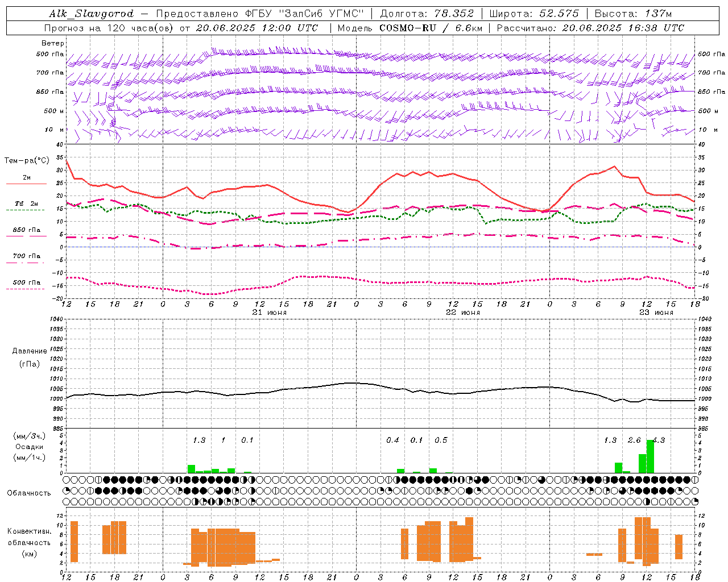728x582 pixels.
Task: Click the Осадки precipitation label
Action: pos(30,447)
